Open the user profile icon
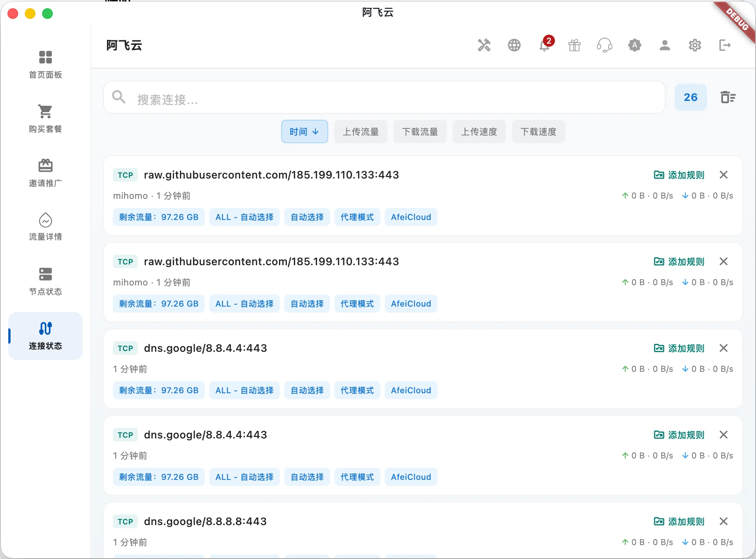Viewport: 756px width, 559px height. (665, 45)
